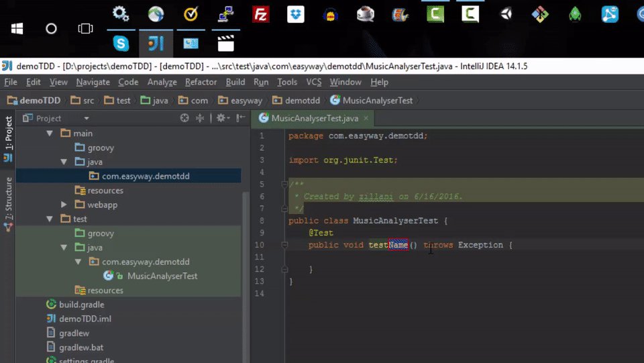Click src breadcrumb
Viewport: 644px width, 363px height.
click(82, 101)
